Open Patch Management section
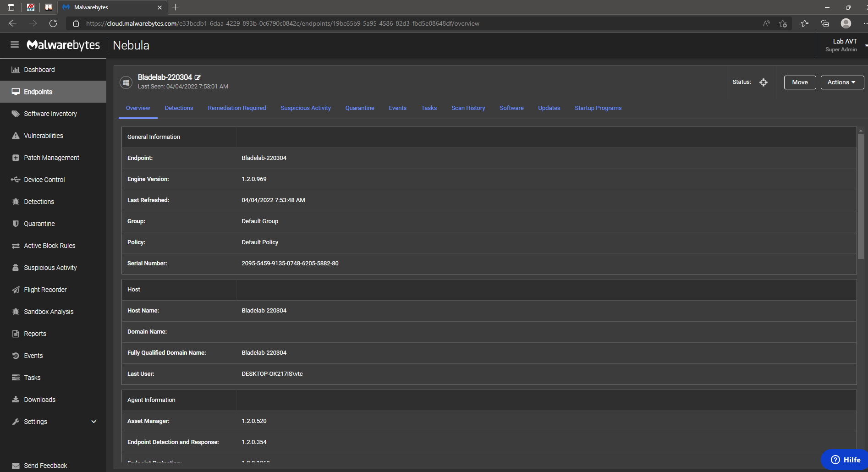868x472 pixels. coord(51,158)
